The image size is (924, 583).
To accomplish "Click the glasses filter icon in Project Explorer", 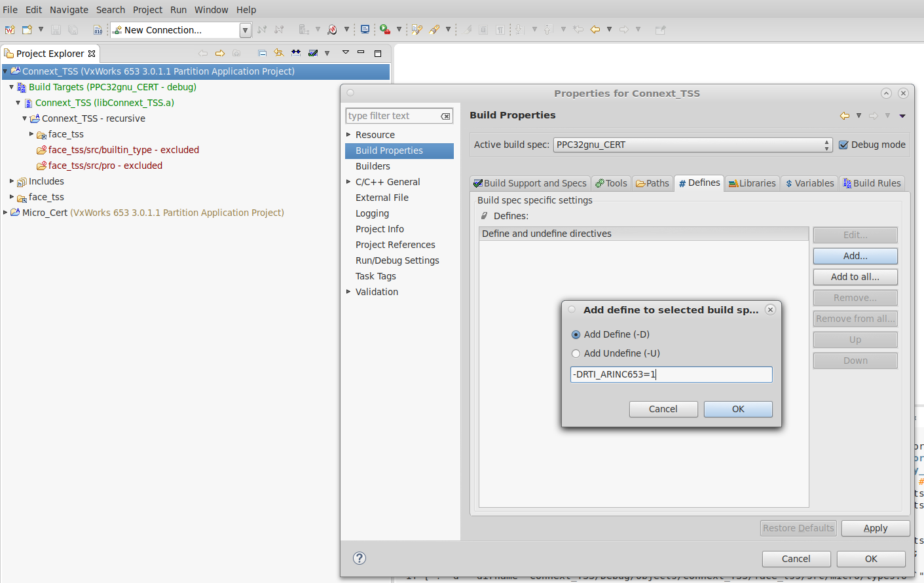I will tap(296, 53).
